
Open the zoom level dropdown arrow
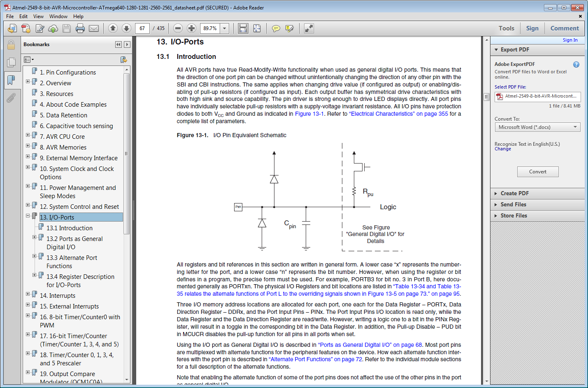click(x=225, y=28)
